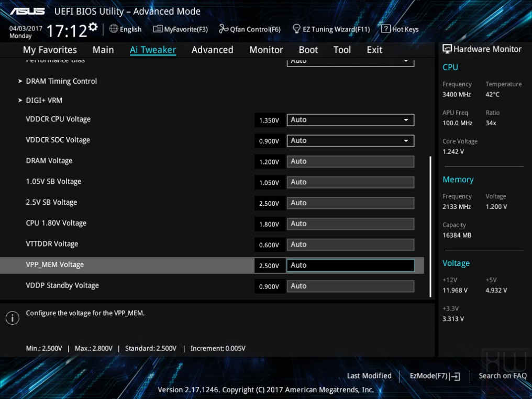Open MyFavorite(F3) panel
Screen dimensions: 532x399
(181, 29)
